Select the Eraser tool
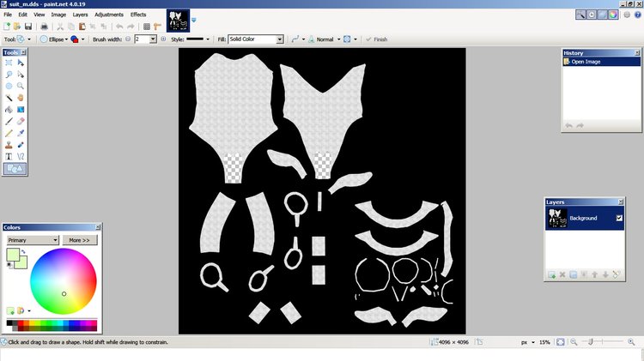 (x=21, y=122)
